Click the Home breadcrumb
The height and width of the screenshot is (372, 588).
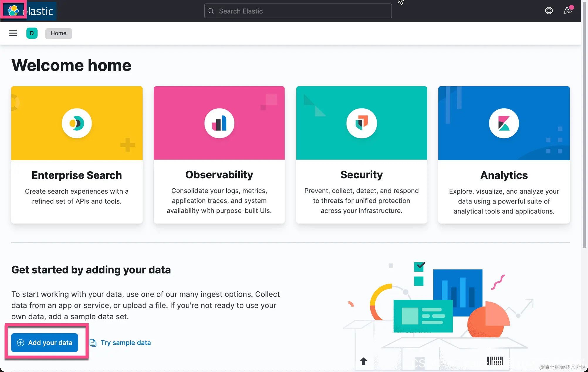point(58,33)
